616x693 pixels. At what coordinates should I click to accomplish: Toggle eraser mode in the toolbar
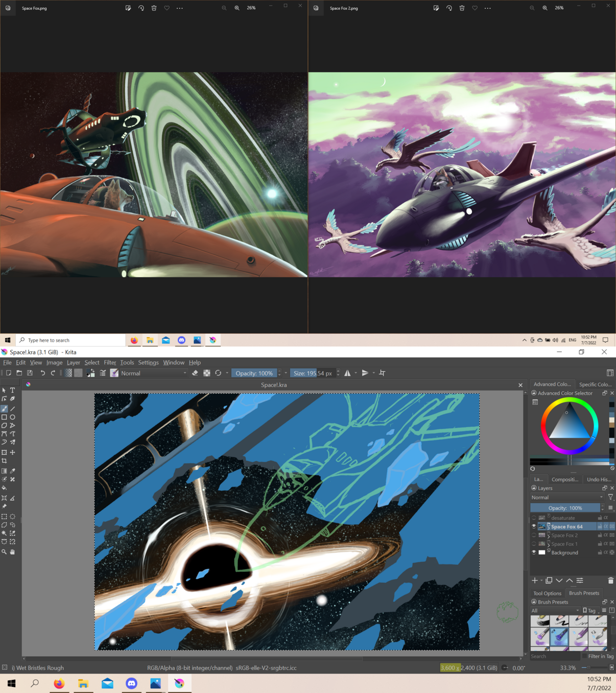195,373
